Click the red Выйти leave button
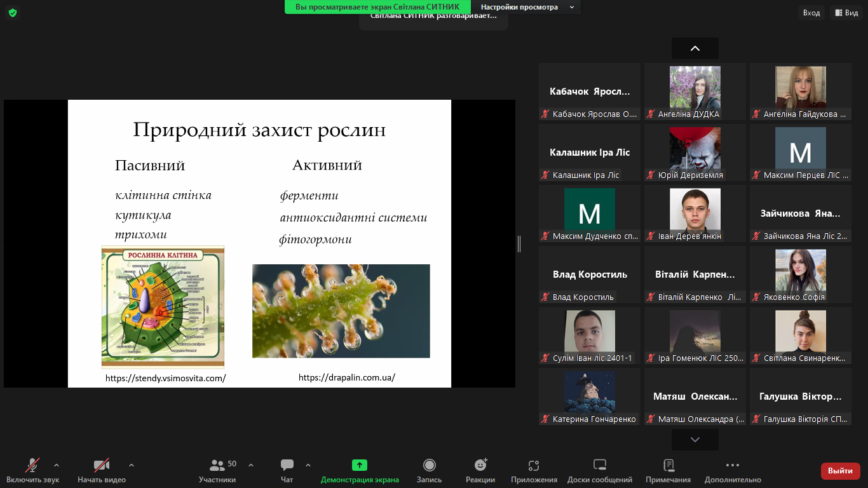Viewport: 868px width, 488px height. (x=840, y=471)
